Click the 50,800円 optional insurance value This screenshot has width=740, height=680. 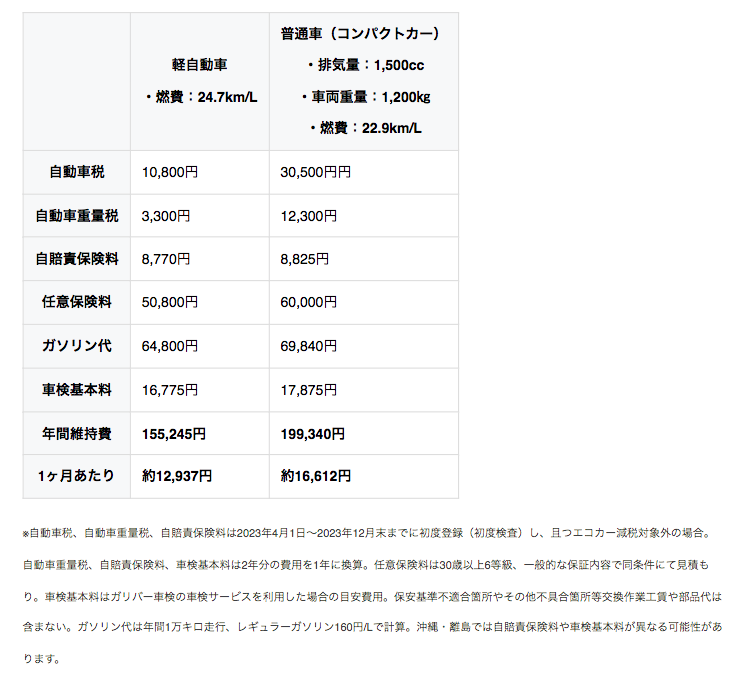[x=170, y=302]
